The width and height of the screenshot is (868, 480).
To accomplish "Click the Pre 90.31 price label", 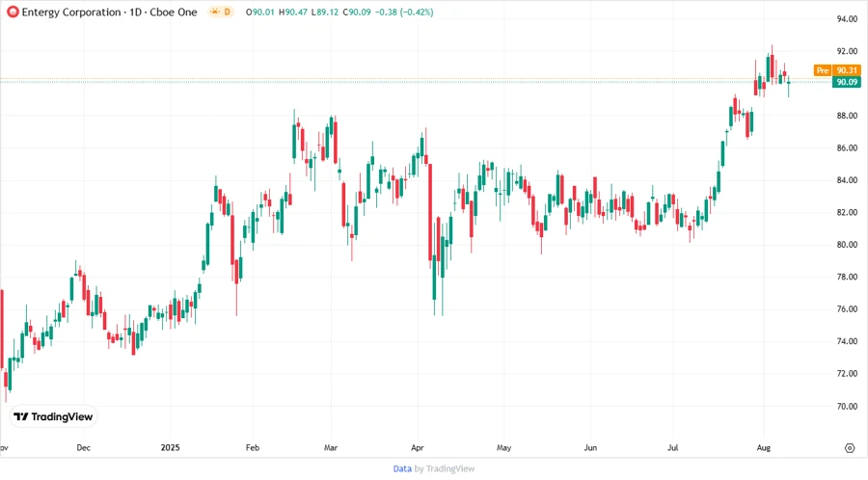I will tap(837, 70).
